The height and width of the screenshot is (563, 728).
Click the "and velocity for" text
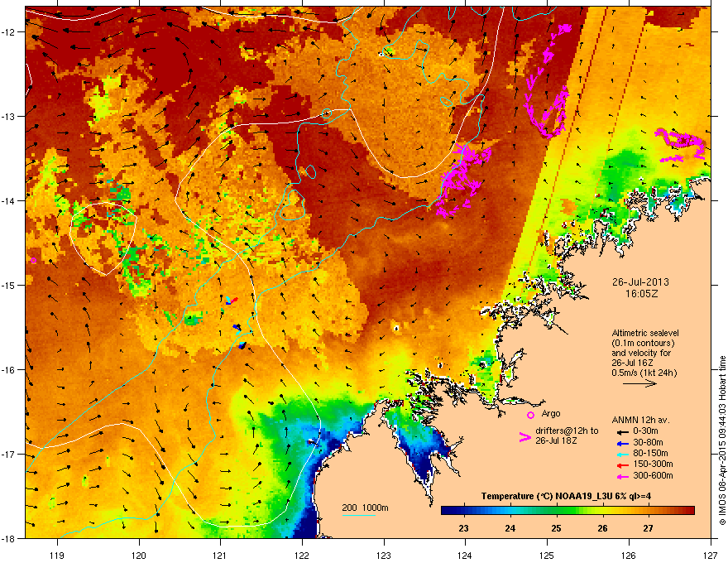641,353
